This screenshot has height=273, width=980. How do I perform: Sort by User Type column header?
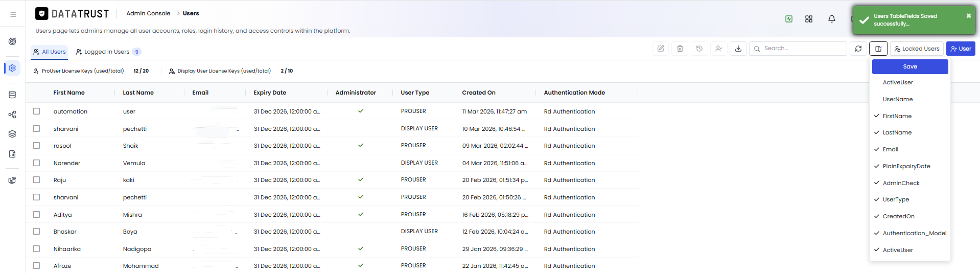click(x=415, y=93)
